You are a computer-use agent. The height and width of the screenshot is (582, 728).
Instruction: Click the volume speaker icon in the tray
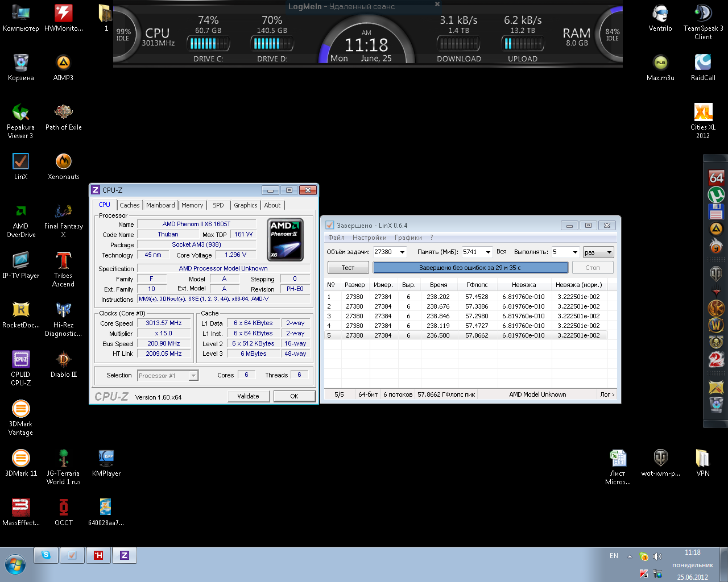pyautogui.click(x=657, y=556)
